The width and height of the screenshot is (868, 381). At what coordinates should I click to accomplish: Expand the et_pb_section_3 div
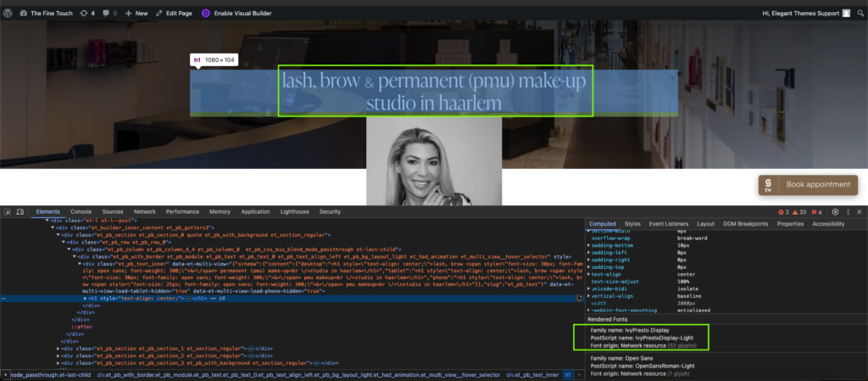pyautogui.click(x=58, y=362)
